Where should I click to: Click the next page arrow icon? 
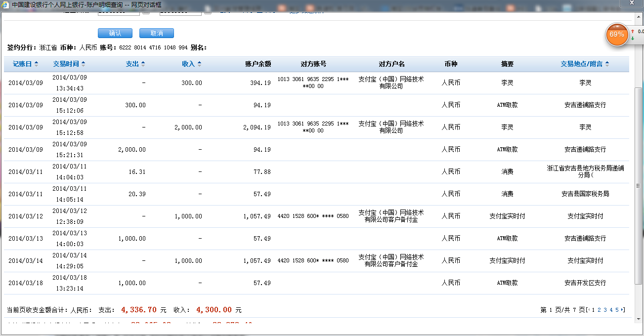coord(622,310)
